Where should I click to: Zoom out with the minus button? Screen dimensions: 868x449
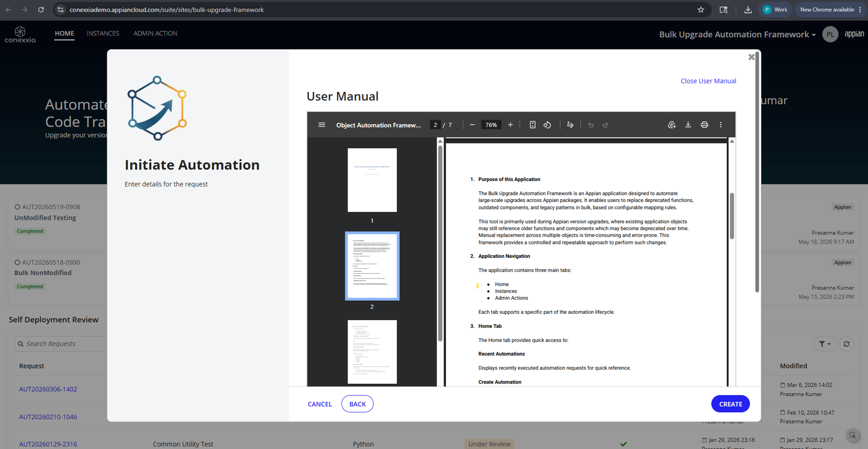[x=472, y=125]
